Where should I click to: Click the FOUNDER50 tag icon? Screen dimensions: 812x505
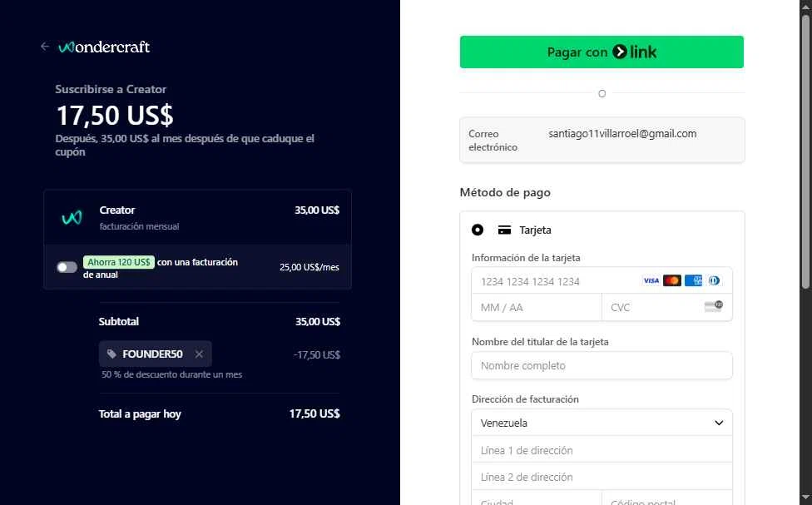coord(111,354)
